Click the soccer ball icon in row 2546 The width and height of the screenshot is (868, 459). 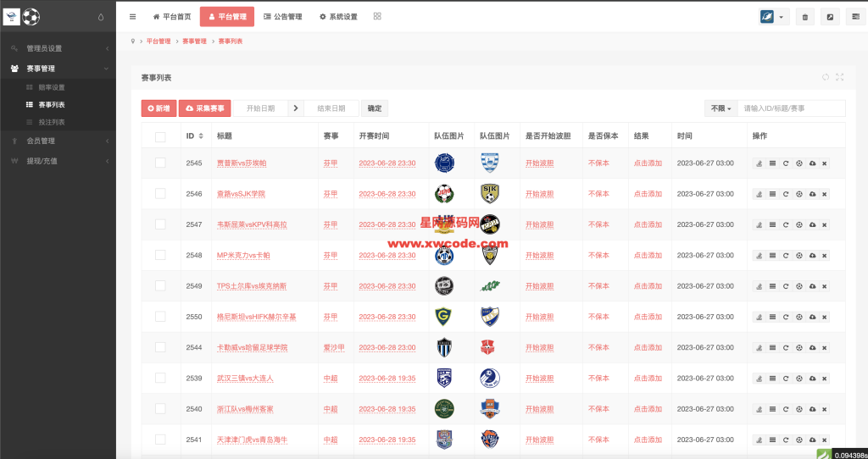[x=798, y=194]
